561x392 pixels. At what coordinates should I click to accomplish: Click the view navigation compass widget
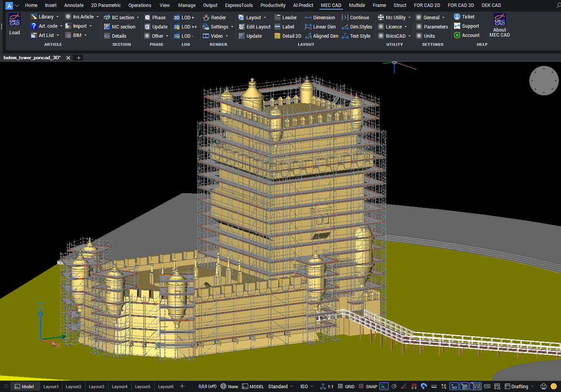[x=544, y=80]
